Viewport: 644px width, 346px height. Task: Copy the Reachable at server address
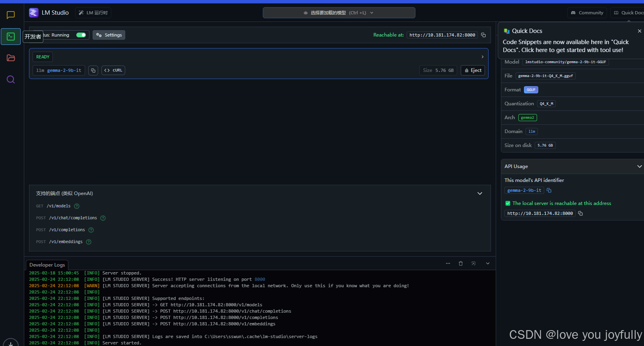pyautogui.click(x=483, y=35)
